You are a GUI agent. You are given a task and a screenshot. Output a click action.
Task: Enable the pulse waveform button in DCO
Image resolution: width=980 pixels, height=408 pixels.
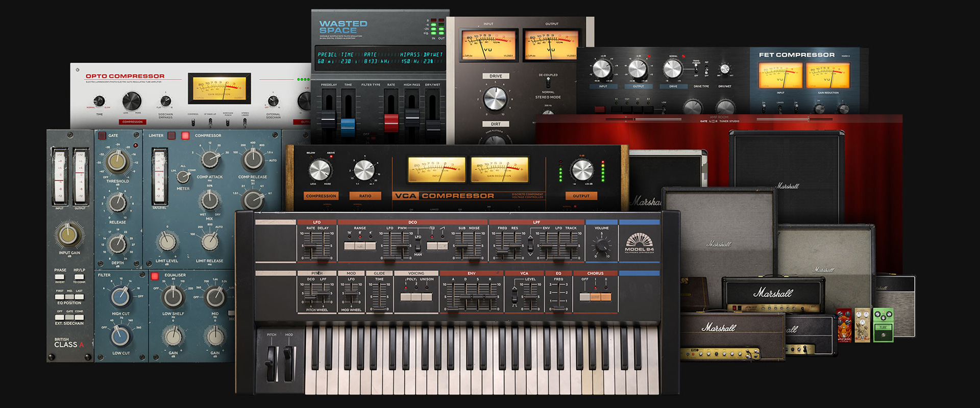point(432,246)
